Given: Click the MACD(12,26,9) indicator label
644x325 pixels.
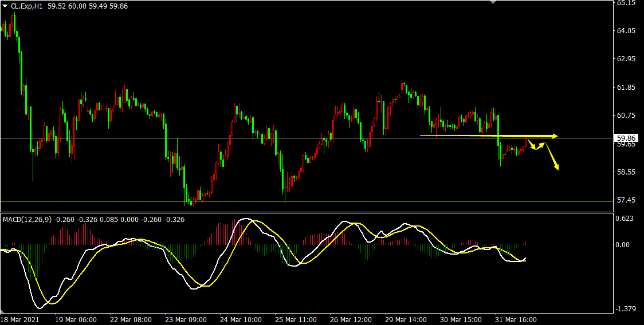Looking at the screenshot, I should pos(27,219).
